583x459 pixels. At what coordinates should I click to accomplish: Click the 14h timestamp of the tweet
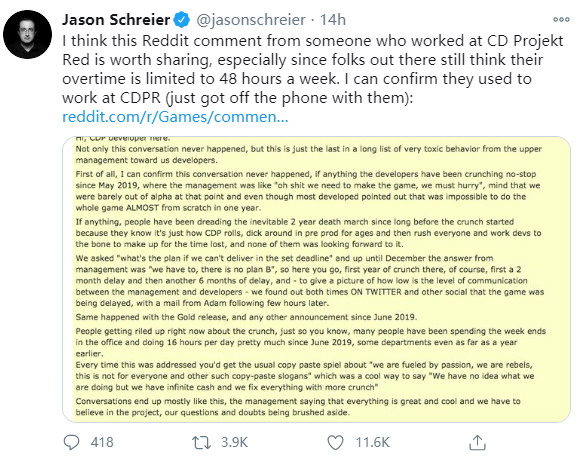[x=333, y=20]
